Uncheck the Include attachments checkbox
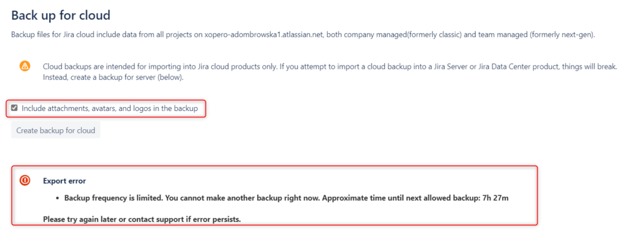The image size is (644, 230). click(14, 108)
